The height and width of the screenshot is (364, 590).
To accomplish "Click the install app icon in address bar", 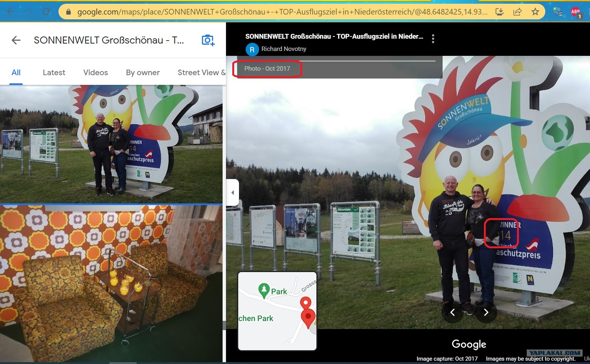I will 500,12.
